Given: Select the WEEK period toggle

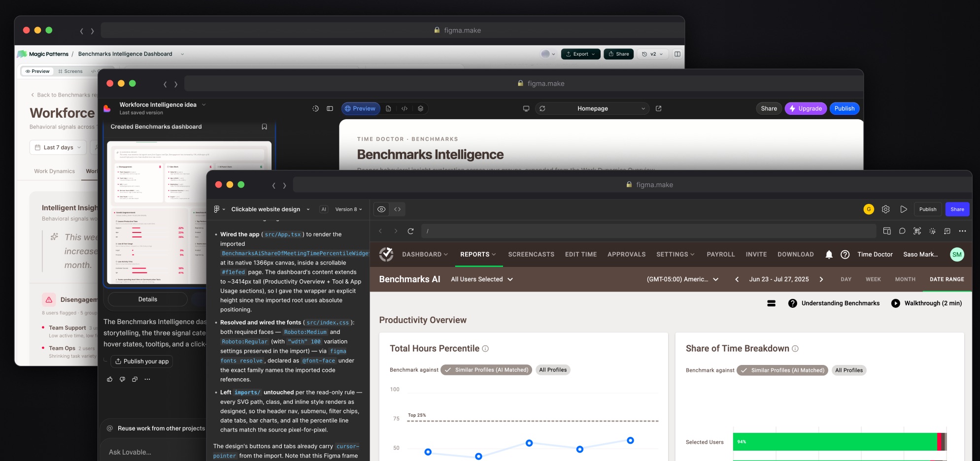Looking at the screenshot, I should click(873, 279).
